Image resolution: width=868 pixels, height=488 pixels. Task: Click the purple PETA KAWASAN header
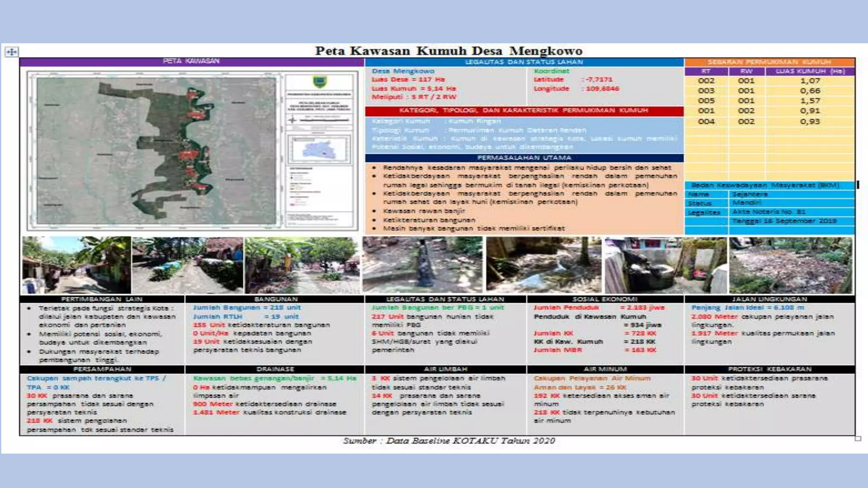tap(192, 61)
